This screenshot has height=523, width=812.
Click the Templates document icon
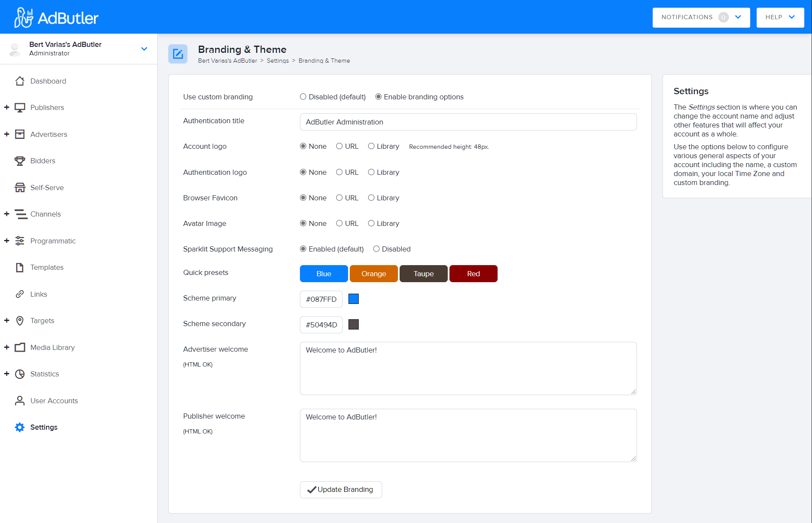(x=20, y=267)
